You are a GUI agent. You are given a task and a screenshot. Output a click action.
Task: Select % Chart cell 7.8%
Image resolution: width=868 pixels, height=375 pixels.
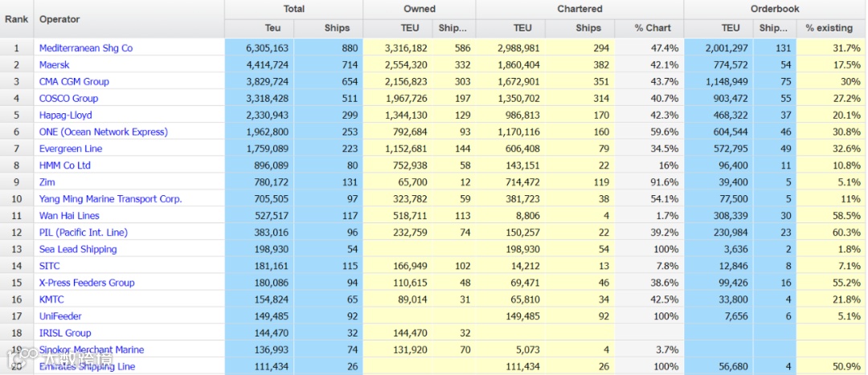649,266
